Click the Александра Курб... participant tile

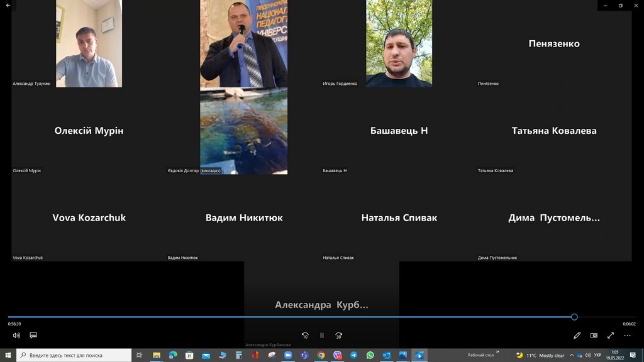pos(321,305)
